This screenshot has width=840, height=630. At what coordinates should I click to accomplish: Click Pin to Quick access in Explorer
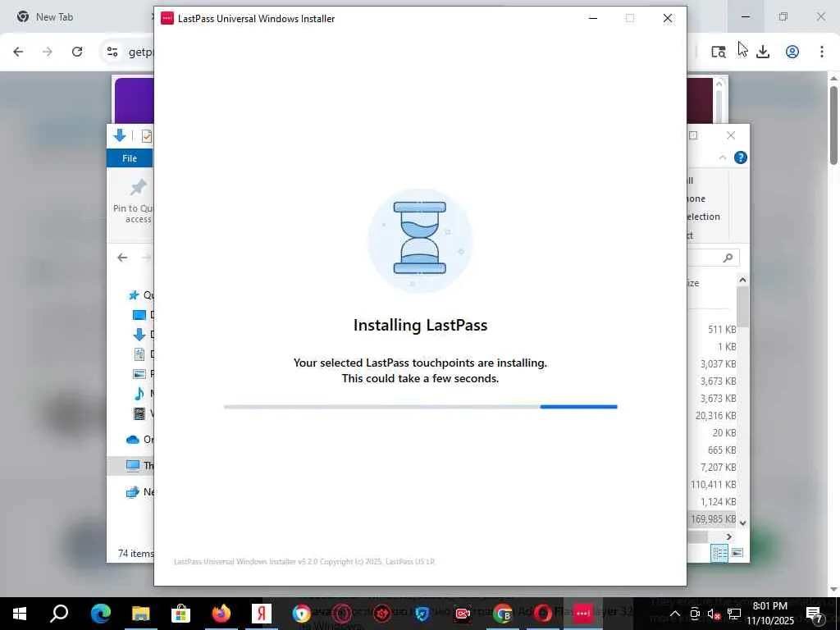pyautogui.click(x=133, y=202)
